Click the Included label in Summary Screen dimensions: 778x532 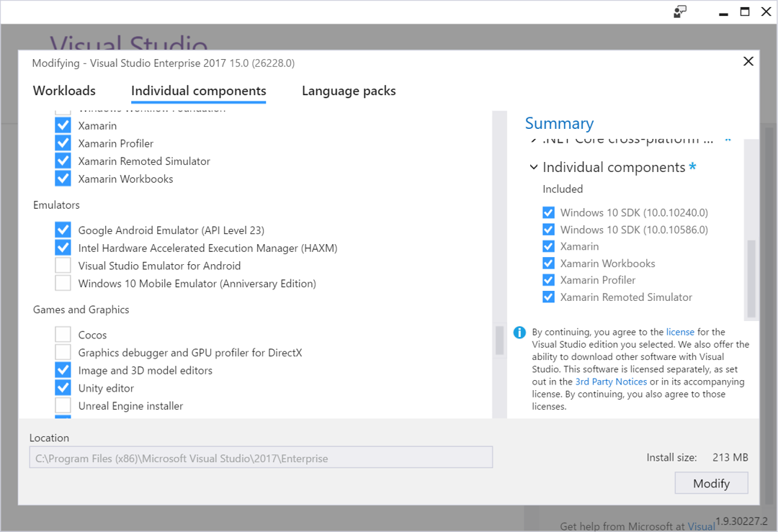[563, 189]
